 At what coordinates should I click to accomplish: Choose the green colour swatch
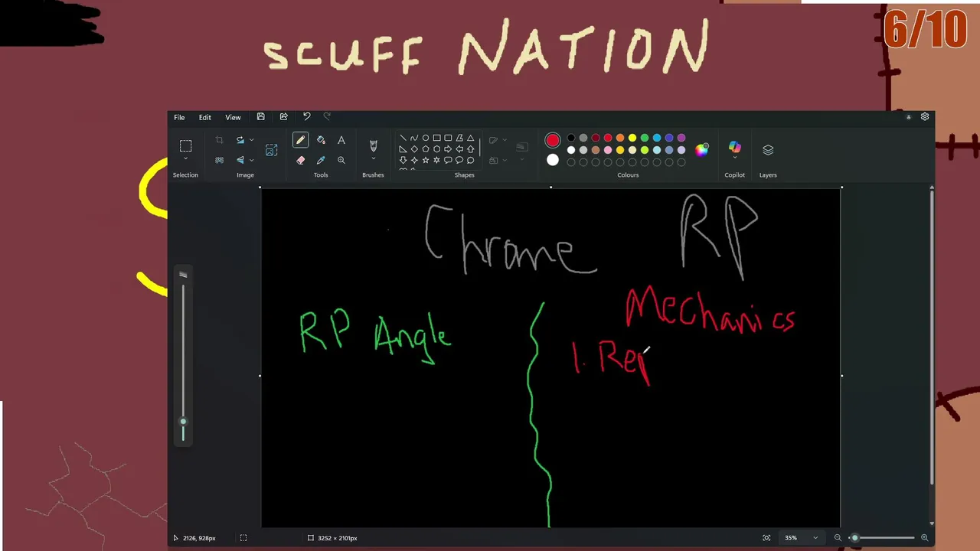click(x=645, y=139)
